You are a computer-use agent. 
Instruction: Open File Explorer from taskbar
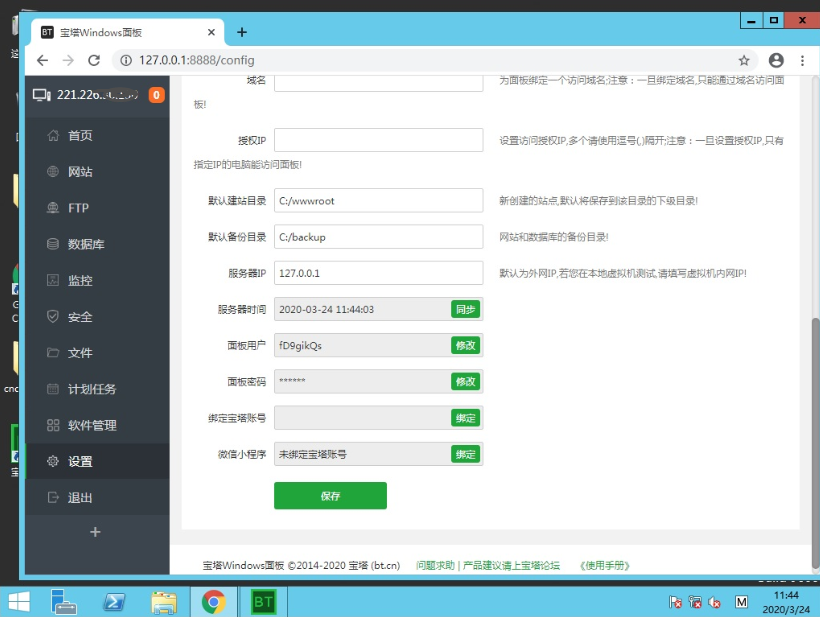coord(164,602)
